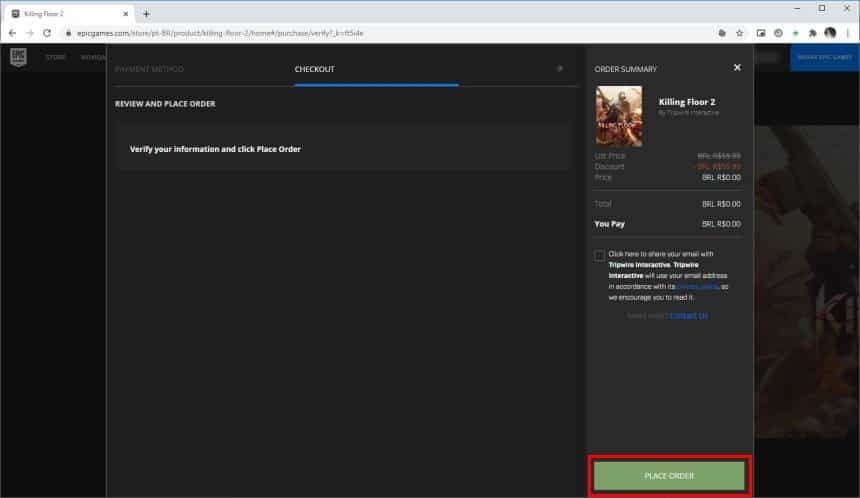
Task: Click the epicgames.com address bar
Action: (x=384, y=33)
